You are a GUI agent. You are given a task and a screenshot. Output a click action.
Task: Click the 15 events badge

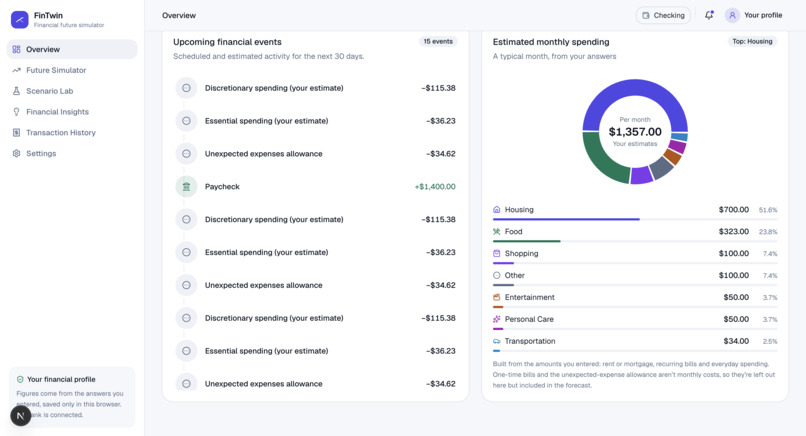[x=438, y=42]
